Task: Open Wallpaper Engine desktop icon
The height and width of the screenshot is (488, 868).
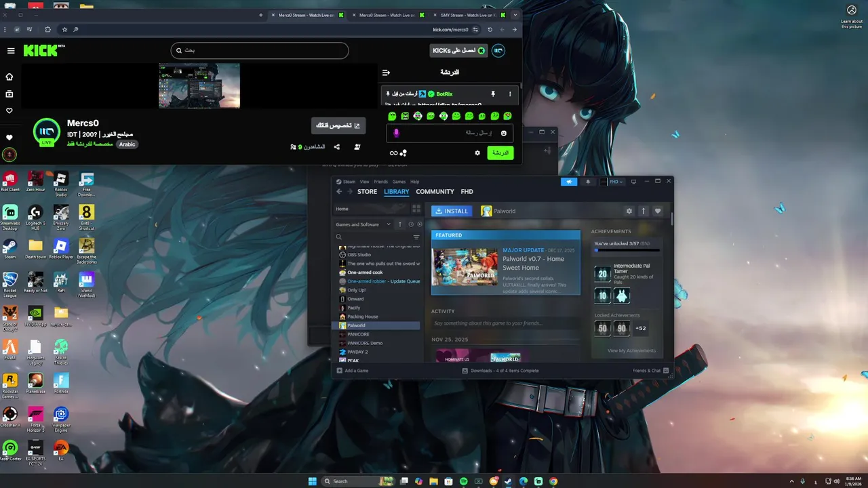Action: pyautogui.click(x=61, y=418)
